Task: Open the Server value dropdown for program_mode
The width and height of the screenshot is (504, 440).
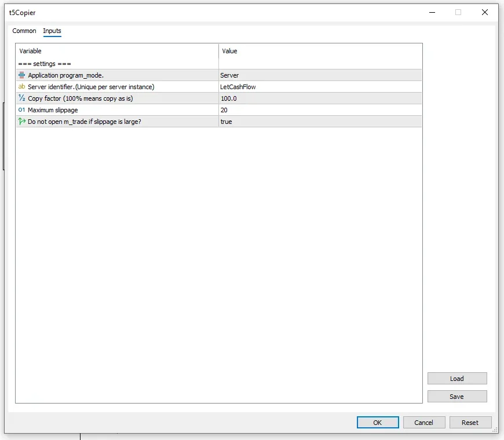Action: pyautogui.click(x=320, y=75)
